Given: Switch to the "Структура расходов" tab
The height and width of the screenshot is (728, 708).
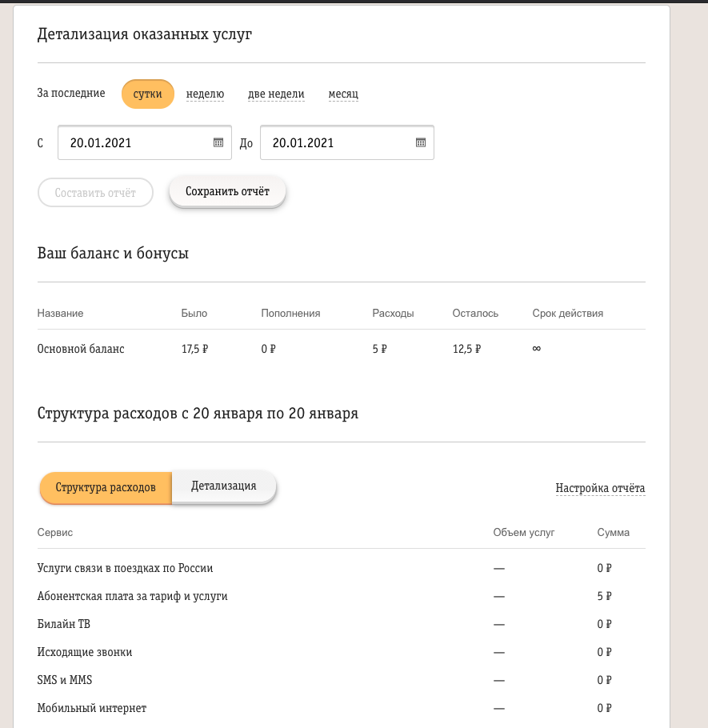Looking at the screenshot, I should pos(106,487).
